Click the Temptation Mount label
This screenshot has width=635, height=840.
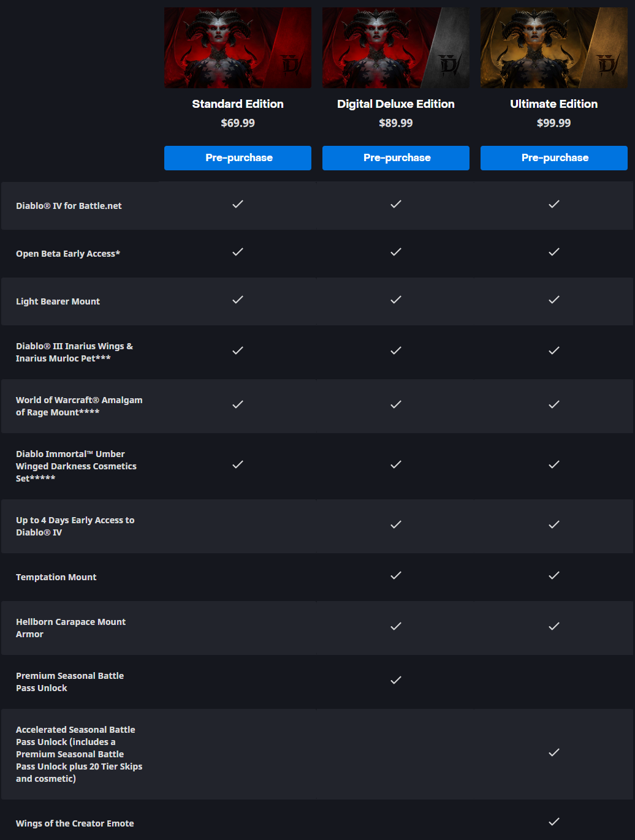tap(56, 577)
